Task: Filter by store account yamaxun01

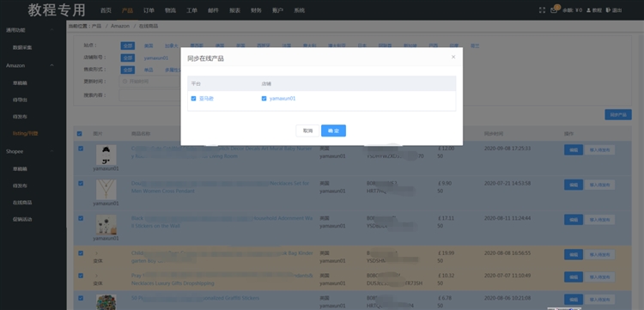Action: point(156,58)
